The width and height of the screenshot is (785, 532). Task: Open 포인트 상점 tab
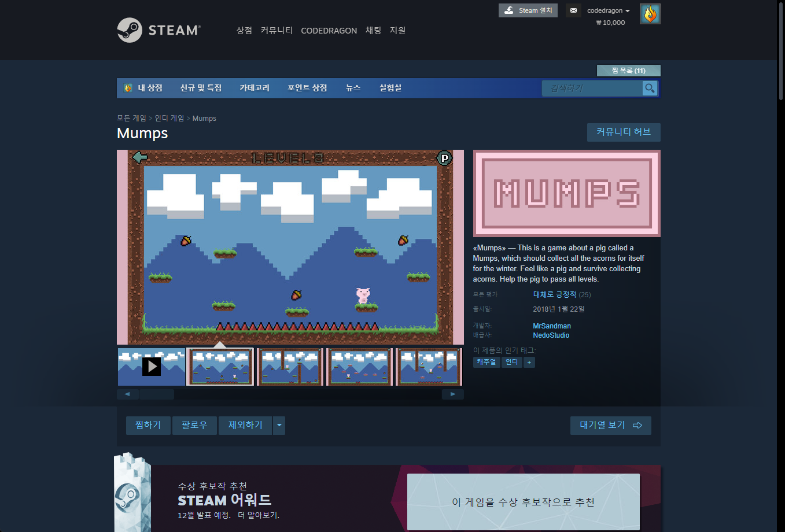coord(307,88)
